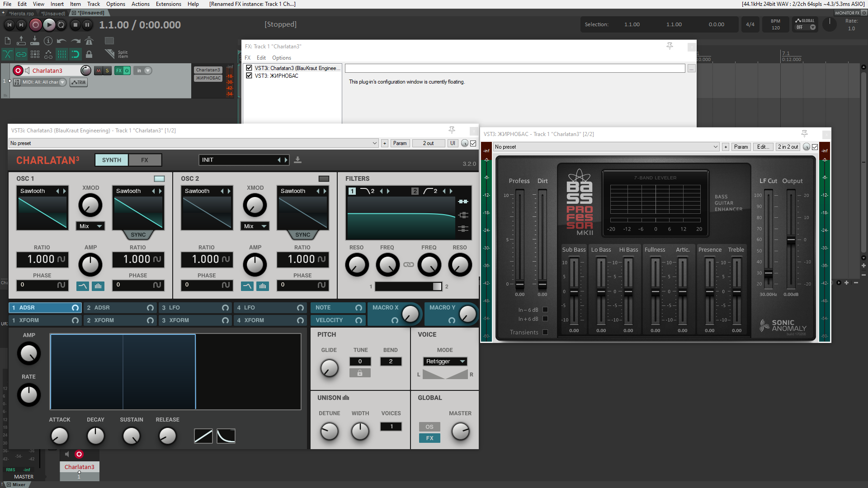Image resolution: width=868 pixels, height=488 pixels.
Task: Uncheck VST3i Charlatan3 in FX chain list
Action: click(x=249, y=68)
